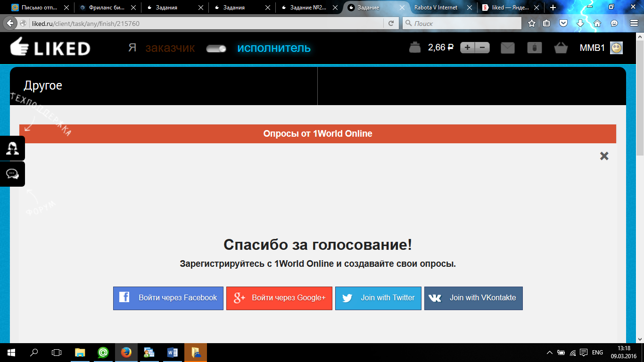Click the Firefox taskbar icon
Screen dimensions: 644x362
point(126,353)
